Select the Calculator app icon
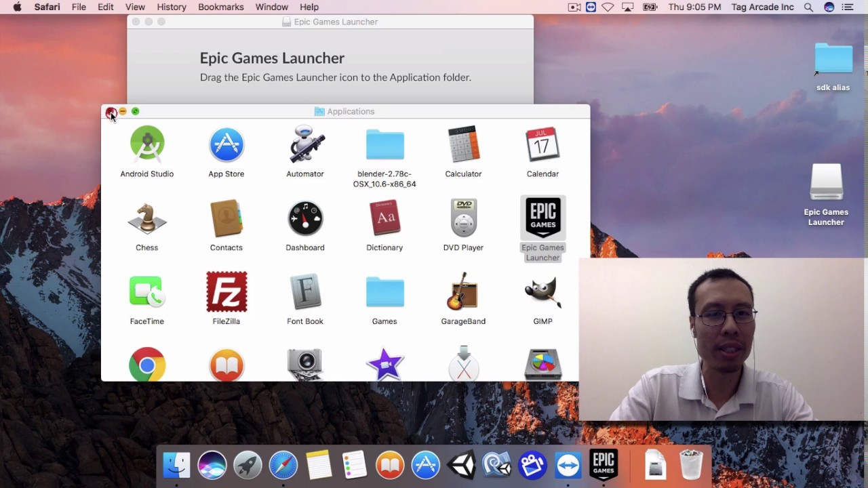Viewport: 868px width, 488px height. tap(463, 144)
